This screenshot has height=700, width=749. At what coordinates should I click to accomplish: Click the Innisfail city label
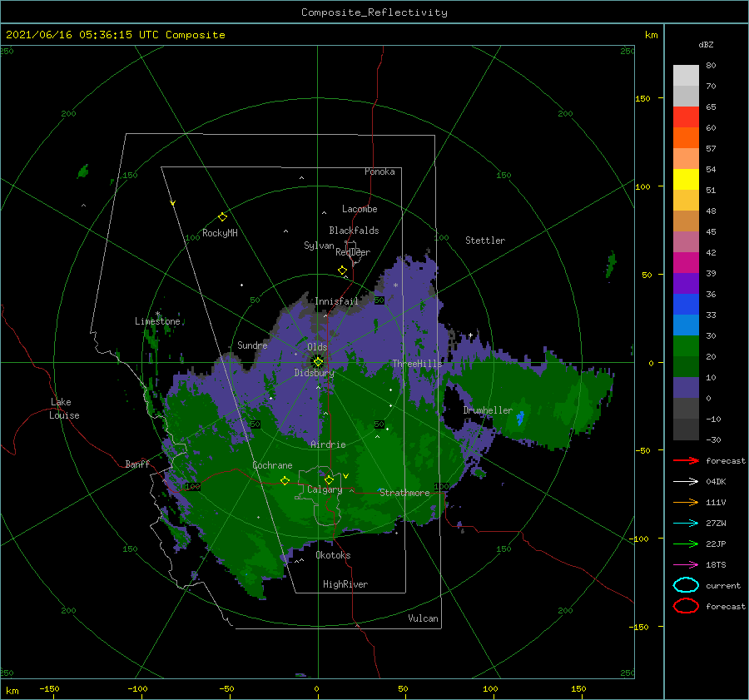336,301
